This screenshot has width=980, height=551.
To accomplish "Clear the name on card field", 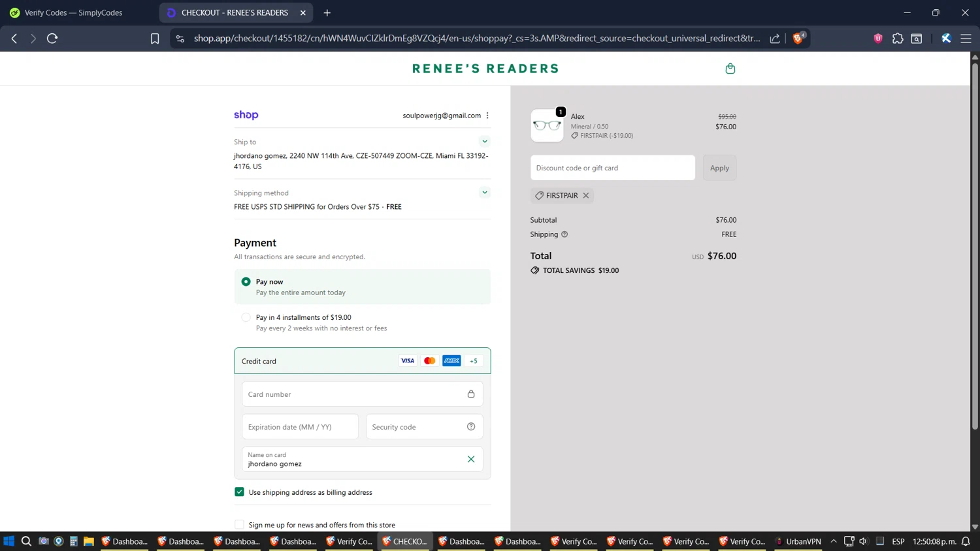I will pyautogui.click(x=471, y=459).
